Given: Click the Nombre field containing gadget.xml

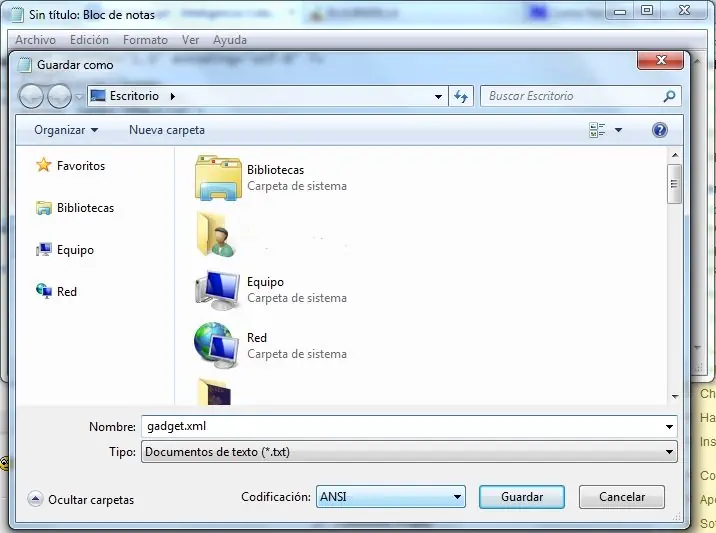Looking at the screenshot, I should click(x=409, y=427).
